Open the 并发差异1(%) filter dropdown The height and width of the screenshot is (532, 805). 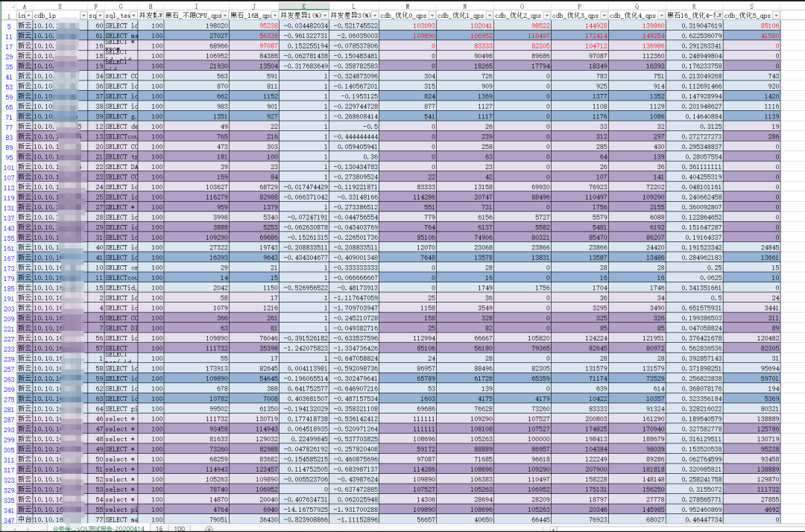[325, 16]
